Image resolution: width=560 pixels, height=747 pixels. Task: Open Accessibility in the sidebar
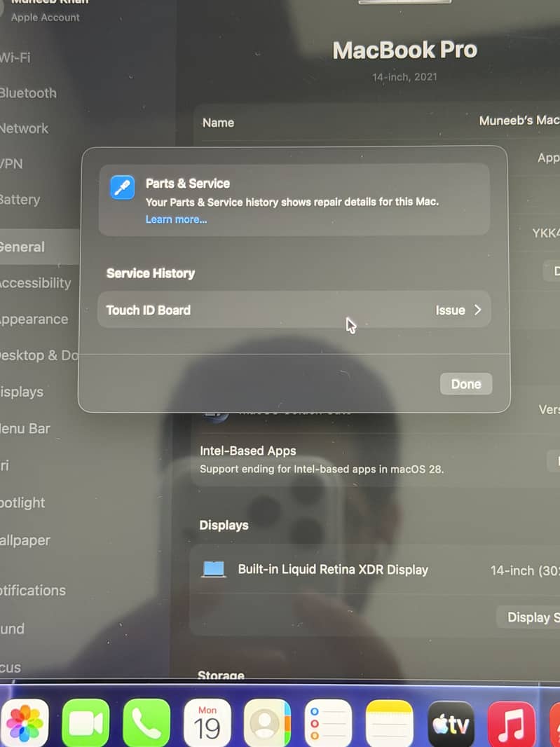point(36,283)
